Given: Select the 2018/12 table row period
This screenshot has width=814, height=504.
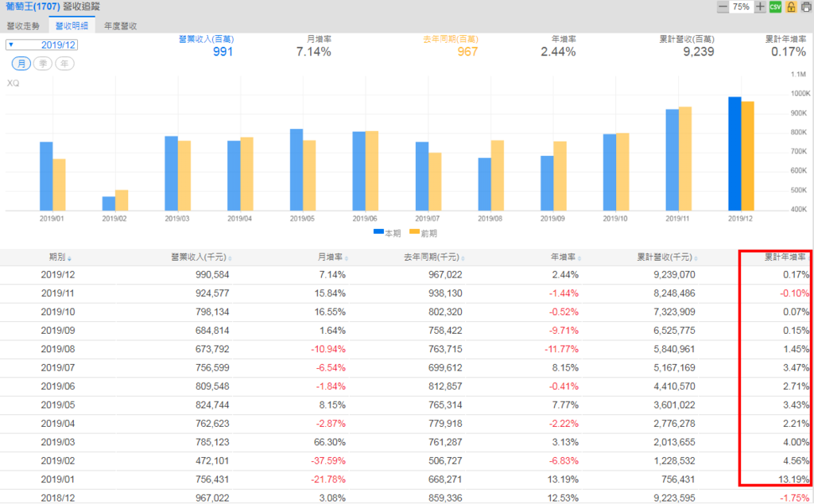Looking at the screenshot, I should (x=57, y=498).
